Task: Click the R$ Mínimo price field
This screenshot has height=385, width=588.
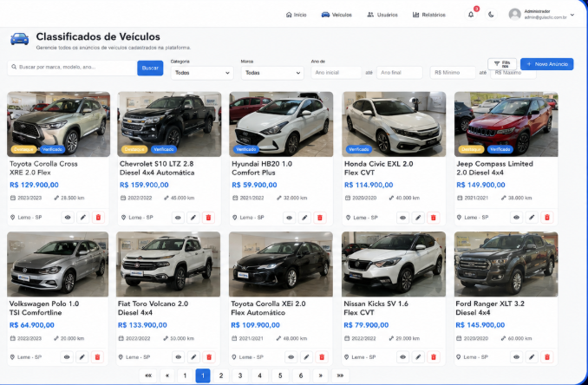Action: (453, 72)
